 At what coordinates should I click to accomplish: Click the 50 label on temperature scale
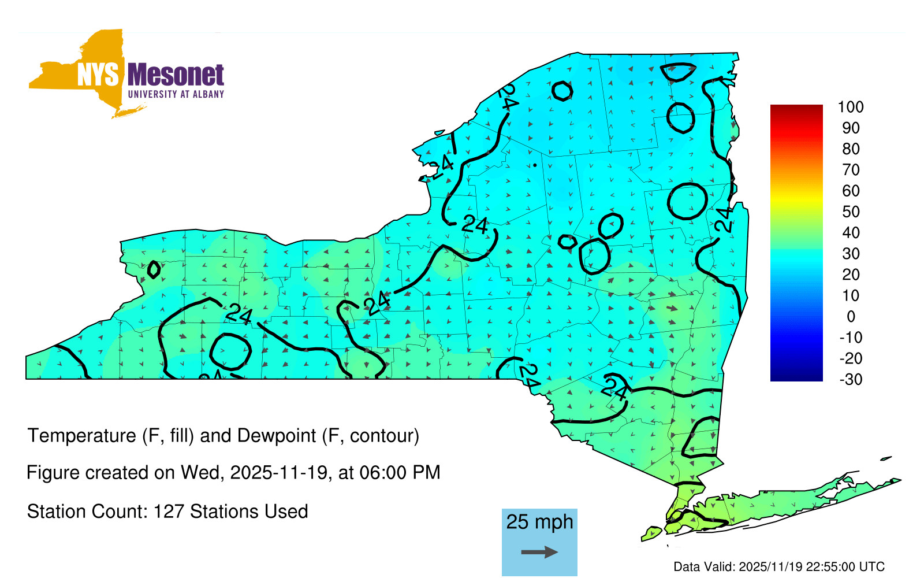[851, 212]
